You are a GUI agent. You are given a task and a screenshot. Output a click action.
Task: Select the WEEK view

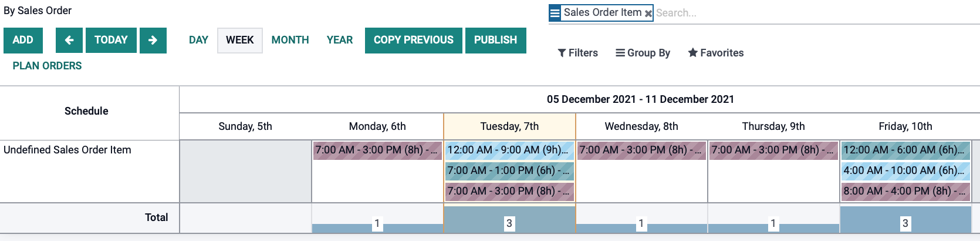pos(240,41)
